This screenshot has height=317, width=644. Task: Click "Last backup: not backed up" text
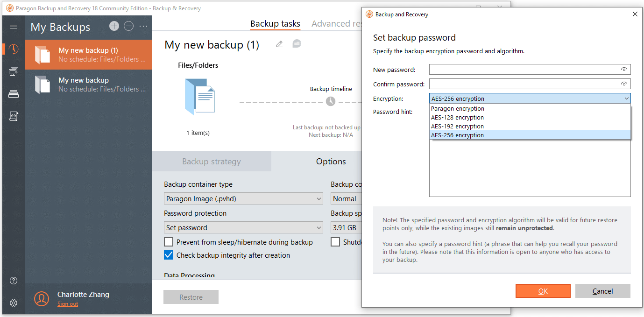(326, 127)
